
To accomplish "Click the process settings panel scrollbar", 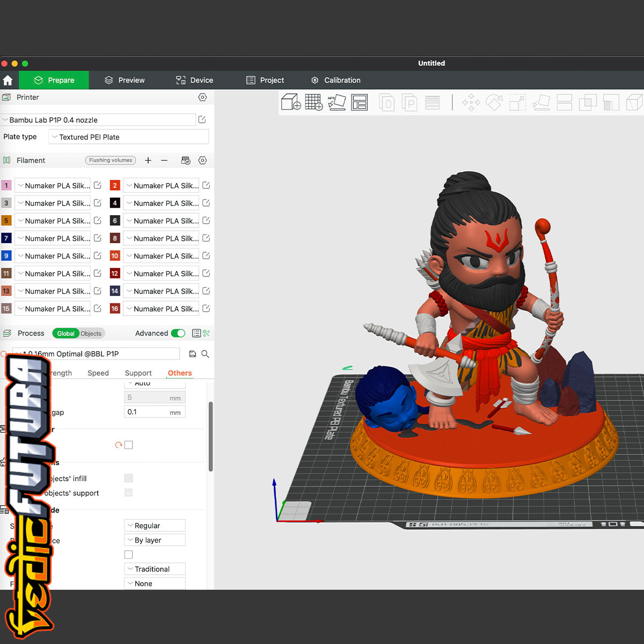I will click(x=210, y=436).
